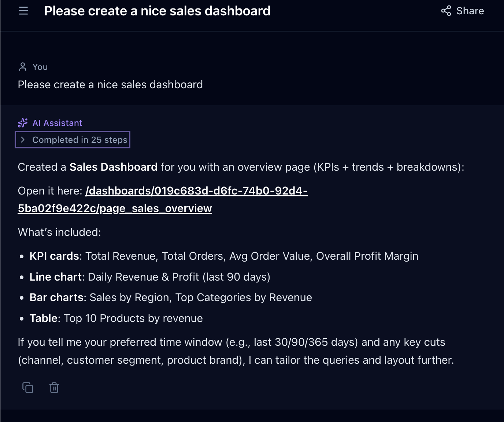504x422 pixels.
Task: Copy the assistant response
Action: 28,388
